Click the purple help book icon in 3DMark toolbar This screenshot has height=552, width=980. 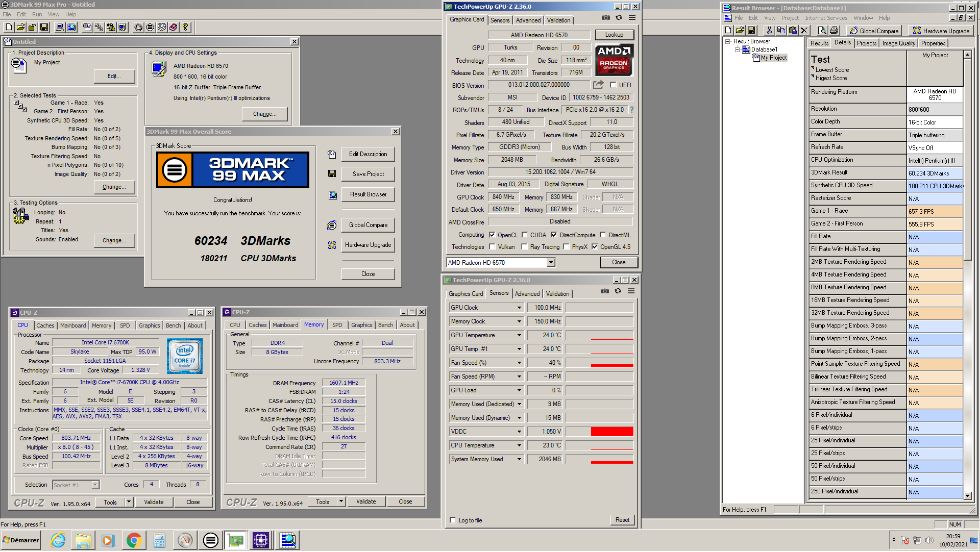coord(174,28)
